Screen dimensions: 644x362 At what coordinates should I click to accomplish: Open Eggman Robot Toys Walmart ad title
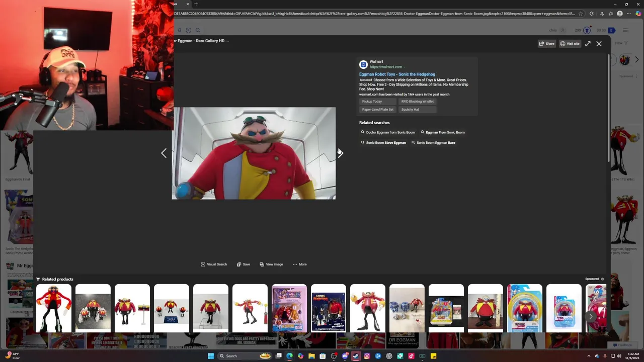coord(397,74)
